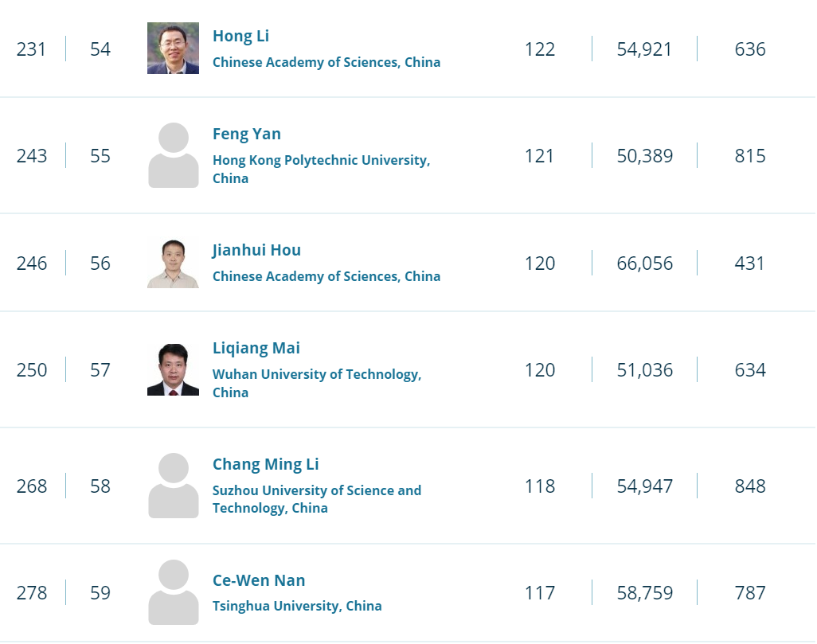Open the Feng Yan name link

pos(247,134)
